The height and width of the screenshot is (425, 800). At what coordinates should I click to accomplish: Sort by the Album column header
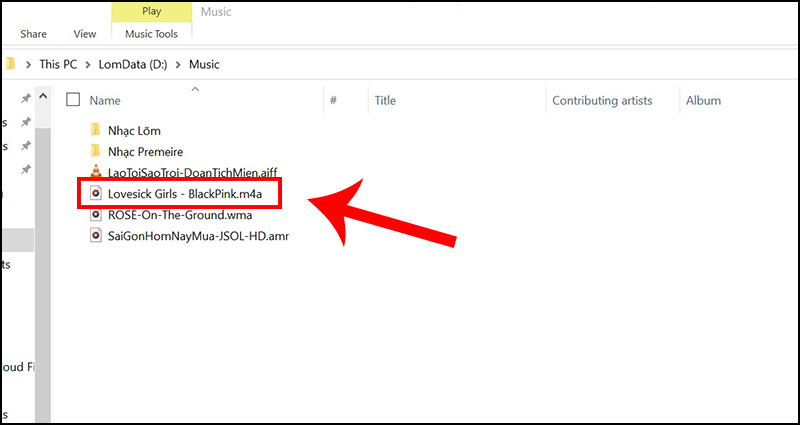[x=703, y=101]
